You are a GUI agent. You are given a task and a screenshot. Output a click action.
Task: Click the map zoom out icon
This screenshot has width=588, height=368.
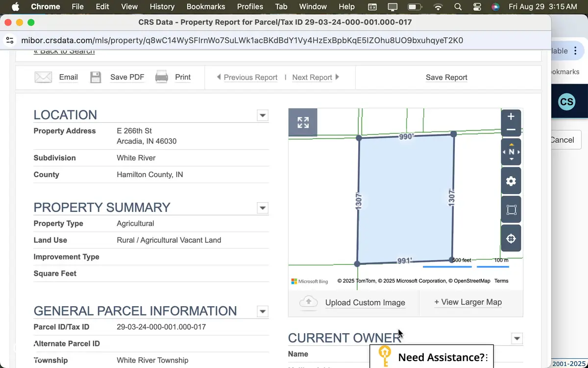(x=511, y=130)
